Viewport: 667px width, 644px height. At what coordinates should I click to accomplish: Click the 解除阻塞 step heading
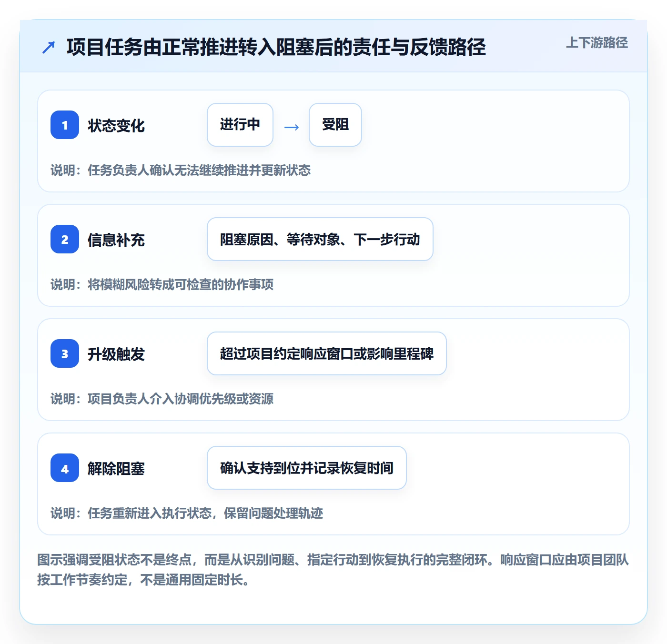click(116, 469)
